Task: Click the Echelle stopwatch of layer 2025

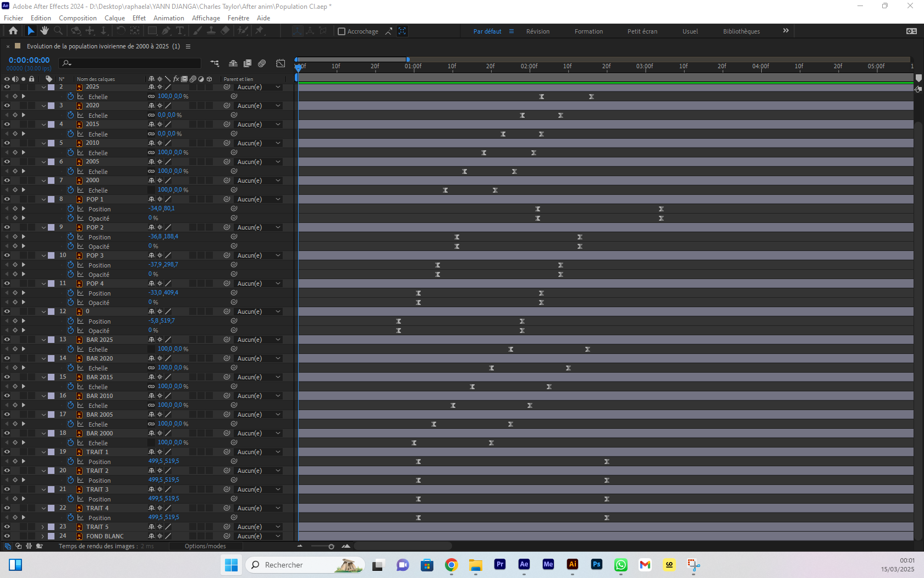Action: [x=70, y=96]
